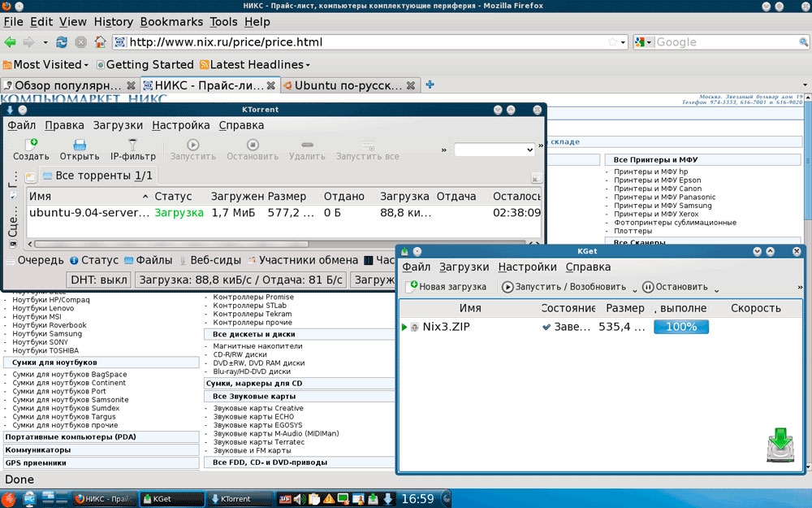The width and height of the screenshot is (812, 508).
Task: Click the Остановить pause icon in KGet
Action: click(648, 287)
